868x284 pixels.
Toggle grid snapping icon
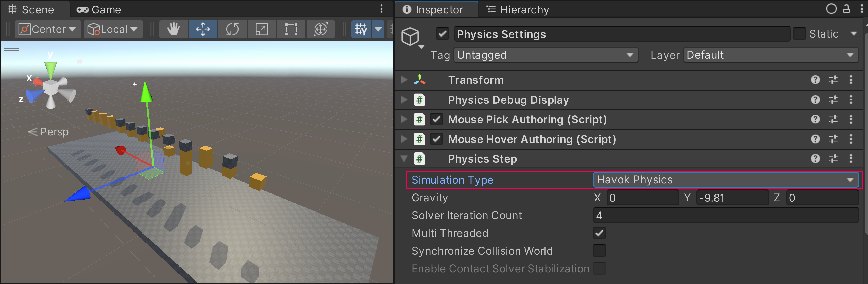coord(361,29)
